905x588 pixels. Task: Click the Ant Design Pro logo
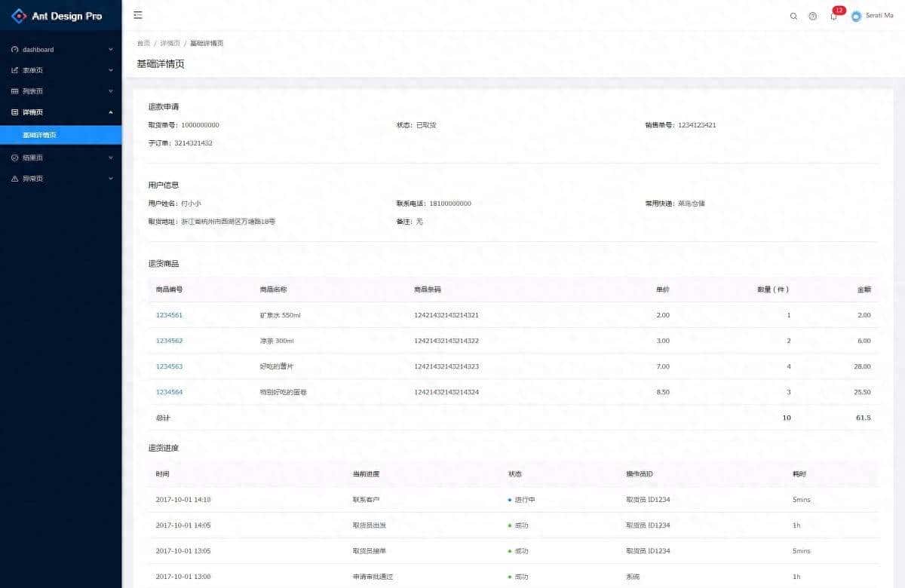click(18, 16)
